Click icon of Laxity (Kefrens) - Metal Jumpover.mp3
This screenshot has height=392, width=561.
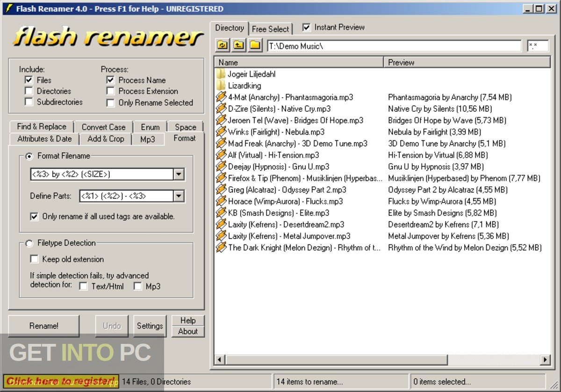(221, 236)
